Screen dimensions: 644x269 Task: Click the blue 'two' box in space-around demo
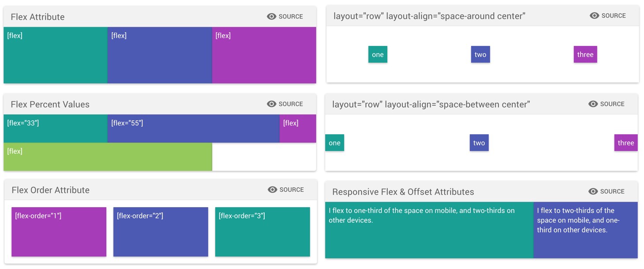coord(480,54)
